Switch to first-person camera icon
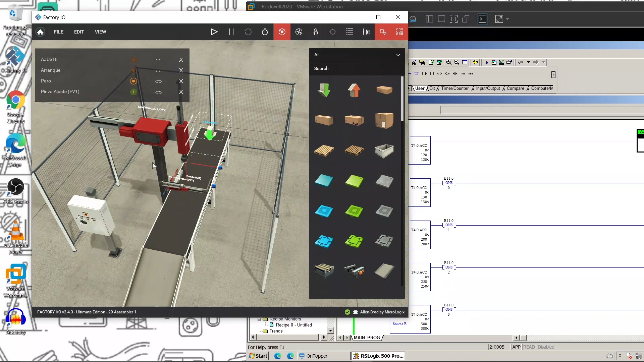Image resolution: width=644 pixels, height=362 pixels. 316,32
